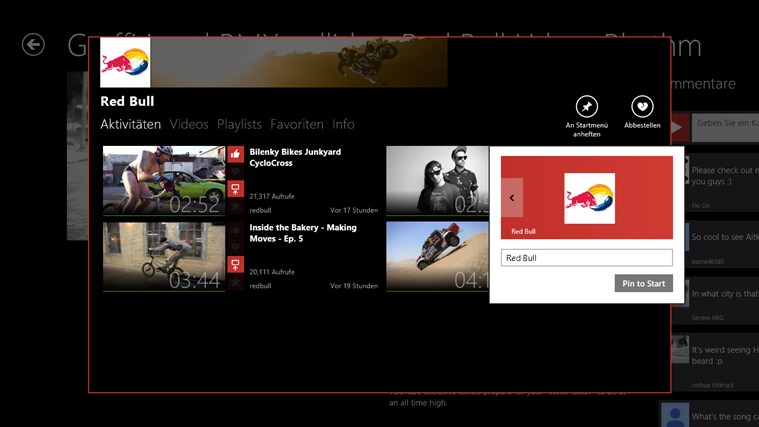Viewport: 759px width, 427px height.
Task: Click thumbs-up icon for Inside the Bakery
Action: click(x=235, y=230)
